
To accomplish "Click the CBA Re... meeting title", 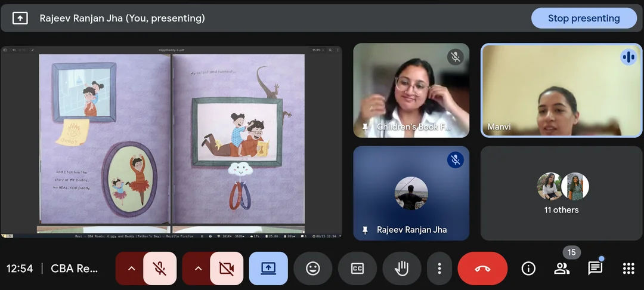I will (75, 269).
